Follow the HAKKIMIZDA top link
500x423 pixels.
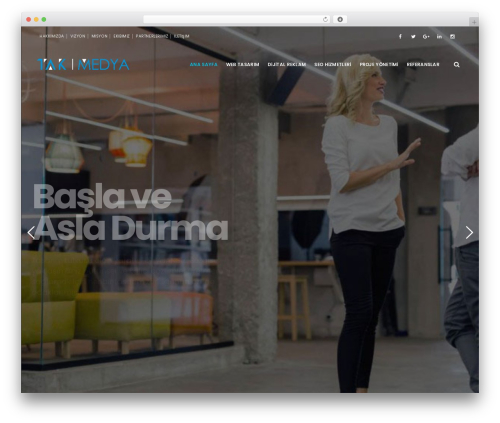coord(51,36)
